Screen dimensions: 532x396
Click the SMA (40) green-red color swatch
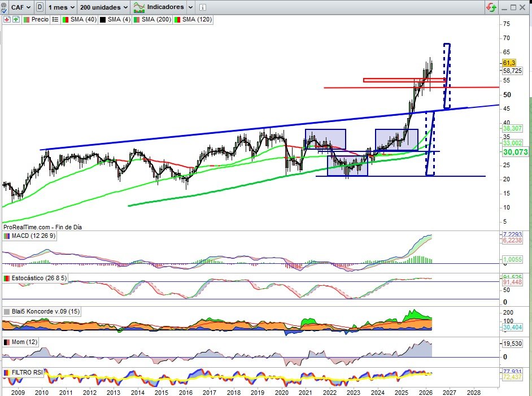click(66, 20)
